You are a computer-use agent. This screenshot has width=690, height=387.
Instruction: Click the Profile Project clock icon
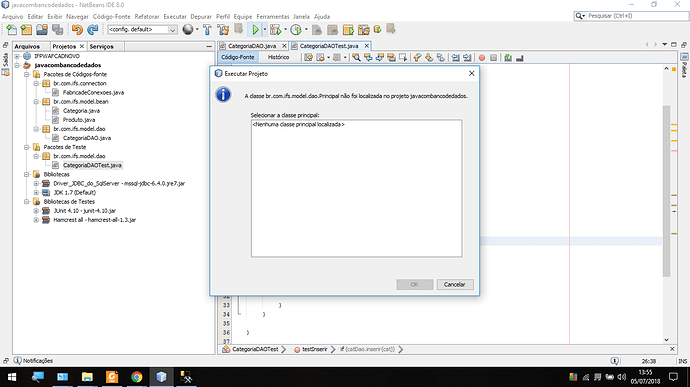tap(296, 29)
